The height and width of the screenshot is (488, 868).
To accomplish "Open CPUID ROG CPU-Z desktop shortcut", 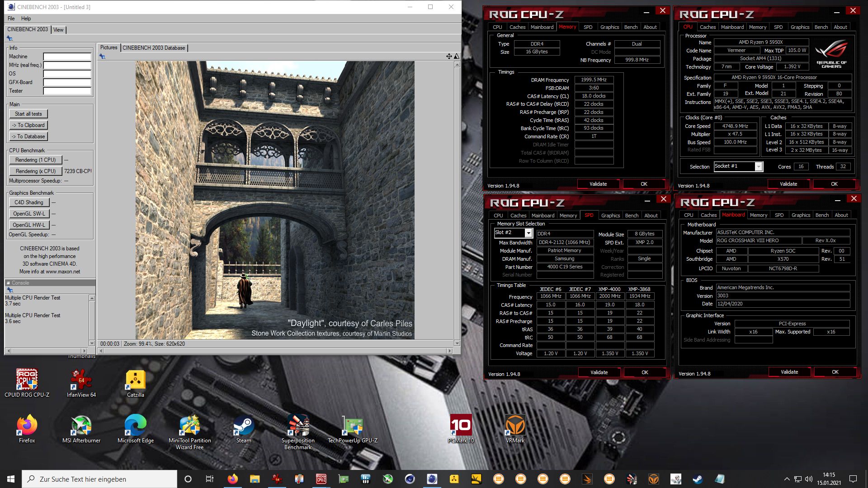I will pyautogui.click(x=27, y=383).
